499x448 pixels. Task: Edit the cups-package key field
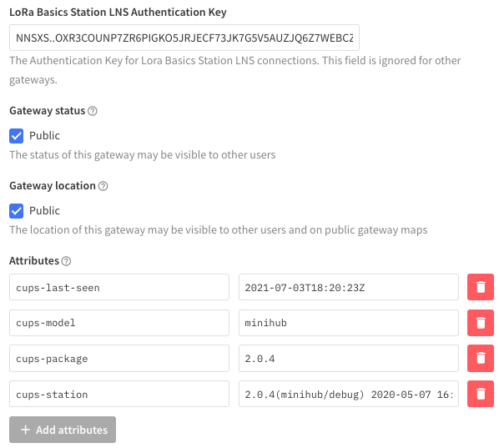pyautogui.click(x=119, y=358)
